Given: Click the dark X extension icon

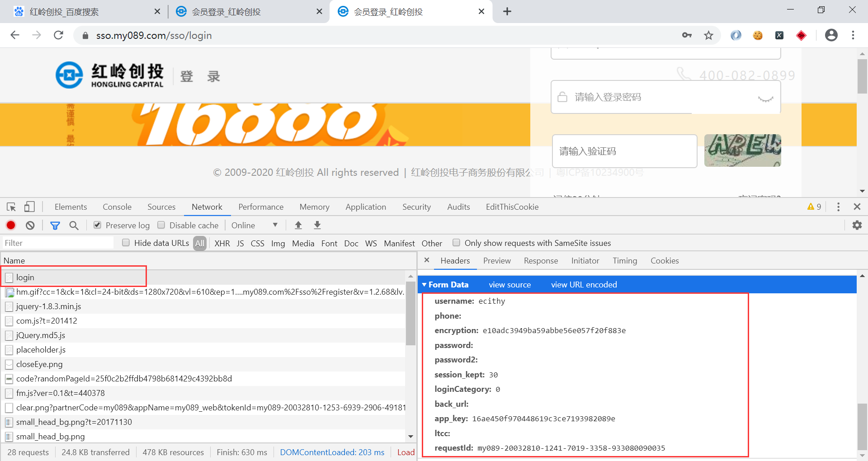Looking at the screenshot, I should click(x=779, y=35).
